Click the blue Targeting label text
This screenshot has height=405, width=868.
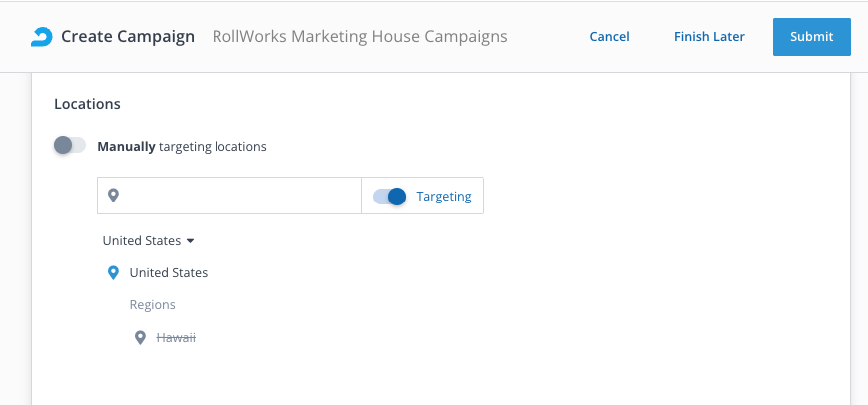[x=444, y=197]
